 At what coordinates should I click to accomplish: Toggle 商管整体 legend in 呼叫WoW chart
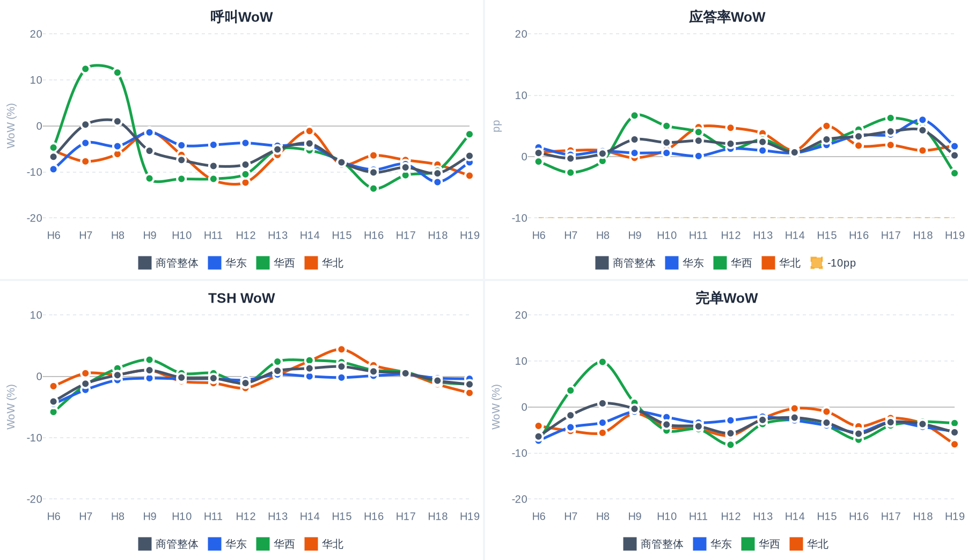(168, 263)
